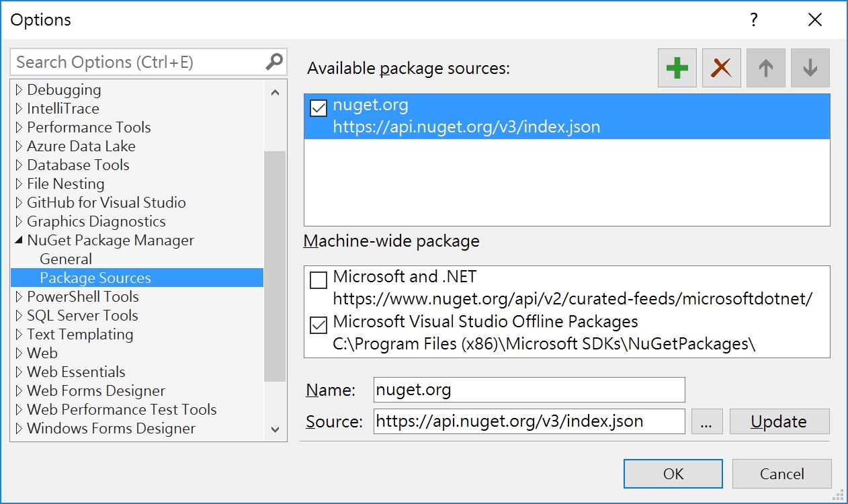
Task: Click the search magnifier icon
Action: (x=274, y=62)
